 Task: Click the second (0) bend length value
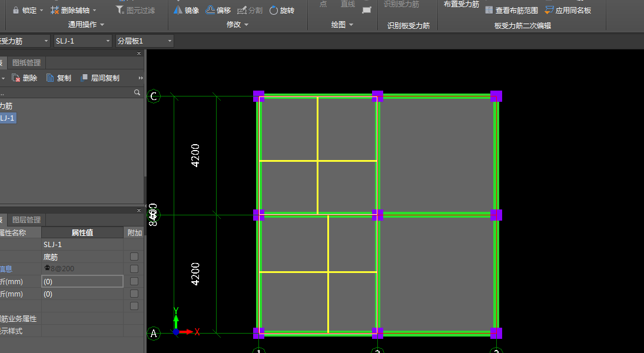point(82,294)
